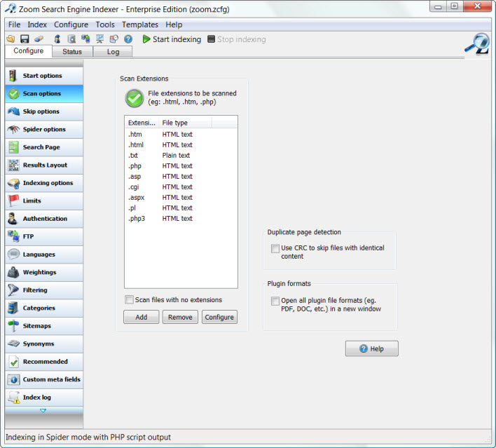Select the .php3 extension row

[181, 219]
